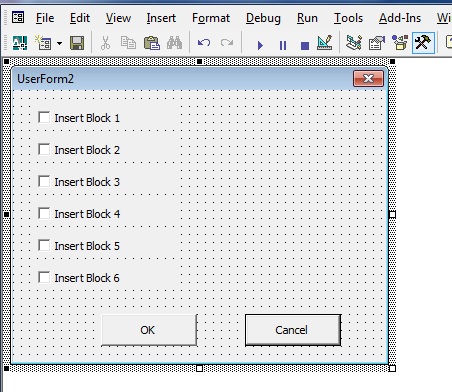Expand the Insert UserForm dropdown arrow

[x=59, y=43]
